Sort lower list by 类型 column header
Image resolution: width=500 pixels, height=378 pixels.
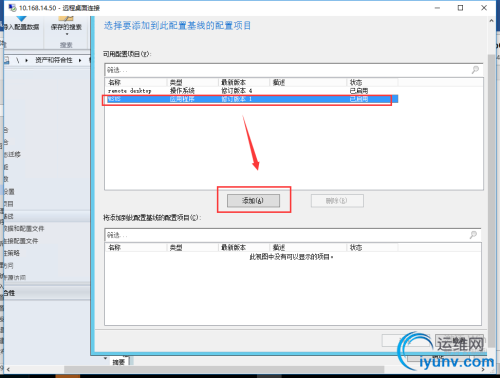click(193, 247)
